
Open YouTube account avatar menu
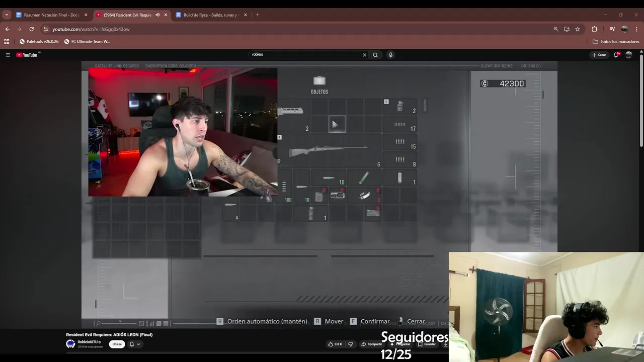click(x=628, y=55)
